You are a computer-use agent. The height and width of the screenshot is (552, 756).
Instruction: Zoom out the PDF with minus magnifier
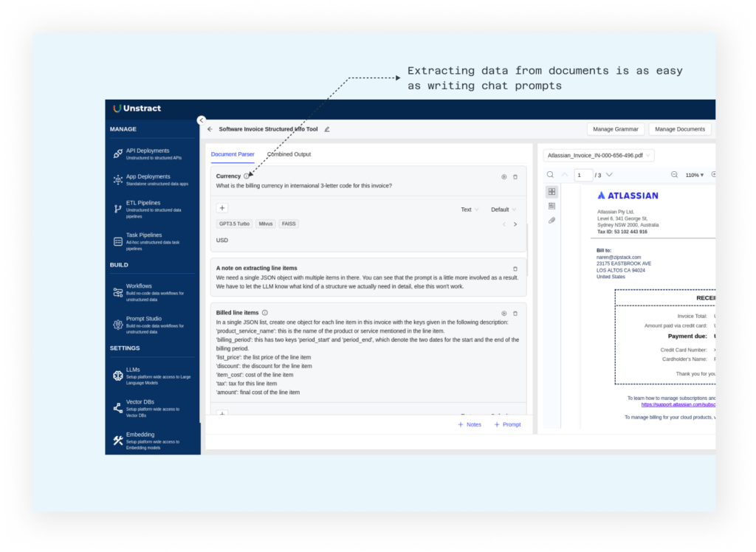pos(674,175)
